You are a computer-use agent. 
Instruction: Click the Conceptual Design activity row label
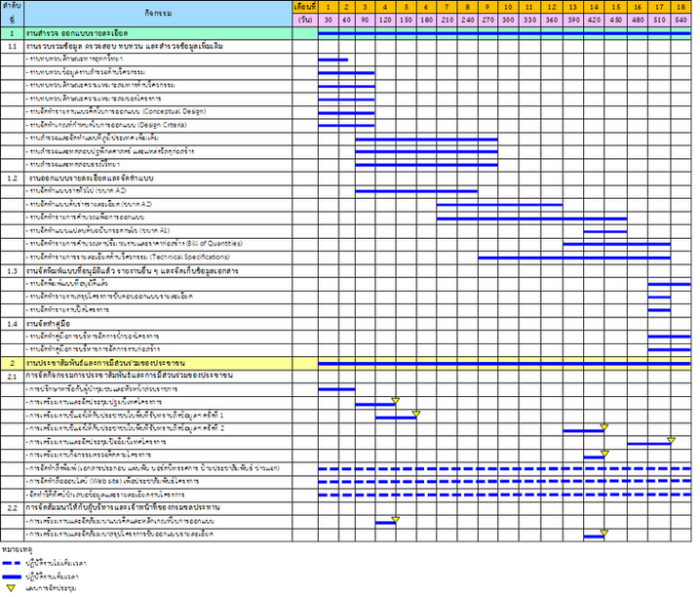[116, 111]
